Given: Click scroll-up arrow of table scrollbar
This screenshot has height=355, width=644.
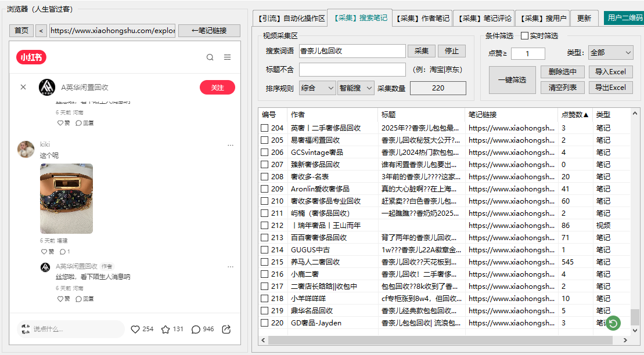Looking at the screenshot, I should 635,113.
